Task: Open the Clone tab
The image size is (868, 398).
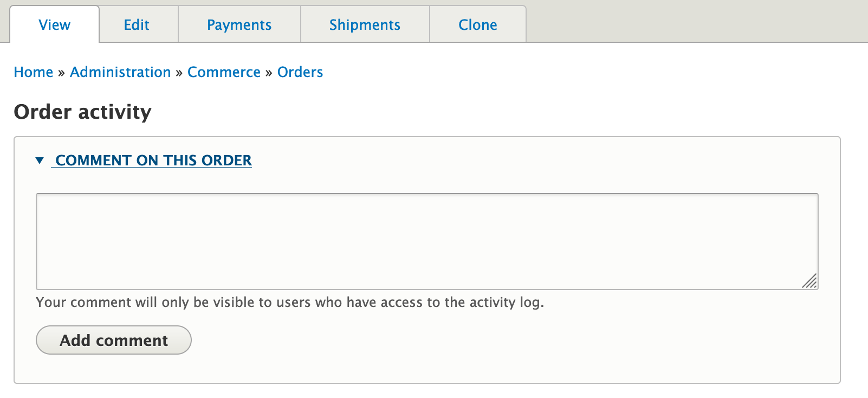Action: (477, 24)
